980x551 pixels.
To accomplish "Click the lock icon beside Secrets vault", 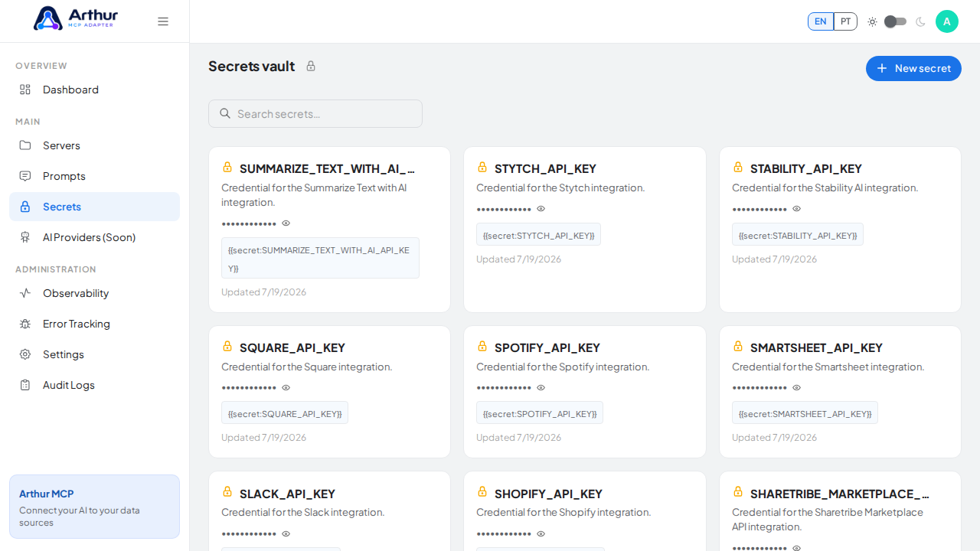I will click(311, 66).
